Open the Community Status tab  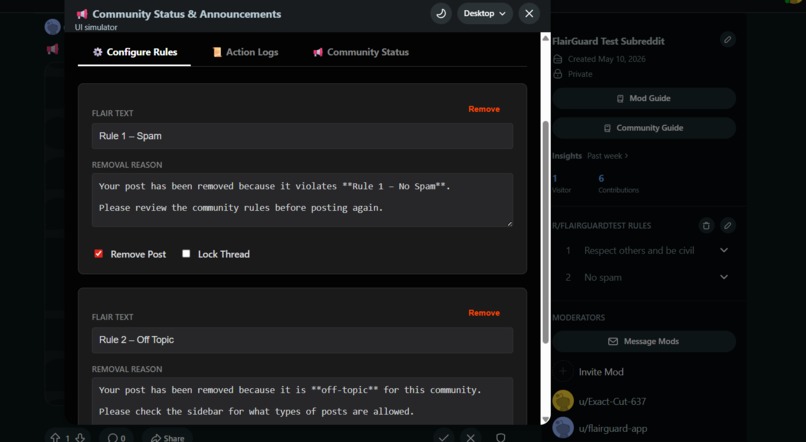click(x=361, y=52)
